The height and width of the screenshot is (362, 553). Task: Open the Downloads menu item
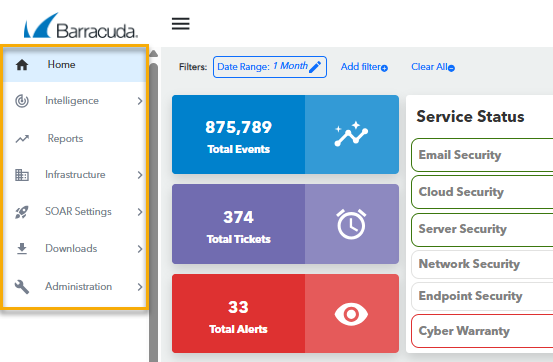click(x=74, y=249)
